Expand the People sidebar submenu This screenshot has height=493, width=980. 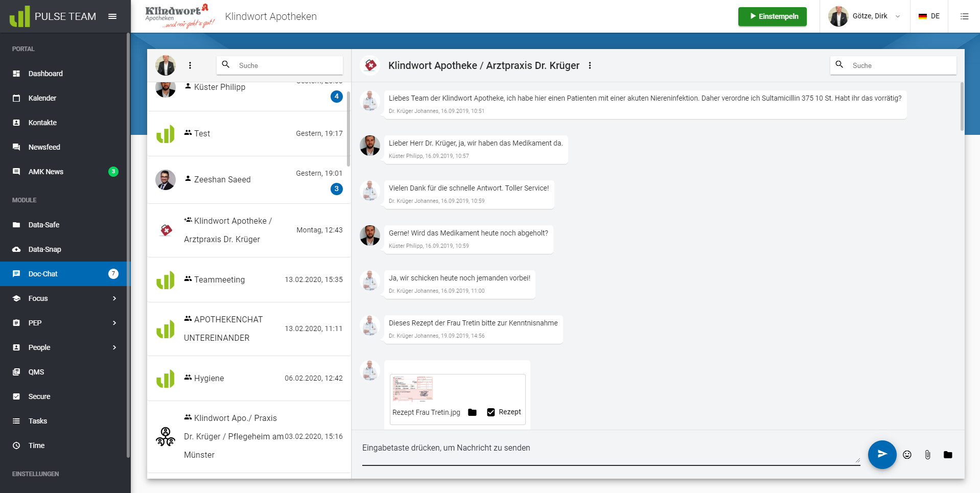coord(114,347)
